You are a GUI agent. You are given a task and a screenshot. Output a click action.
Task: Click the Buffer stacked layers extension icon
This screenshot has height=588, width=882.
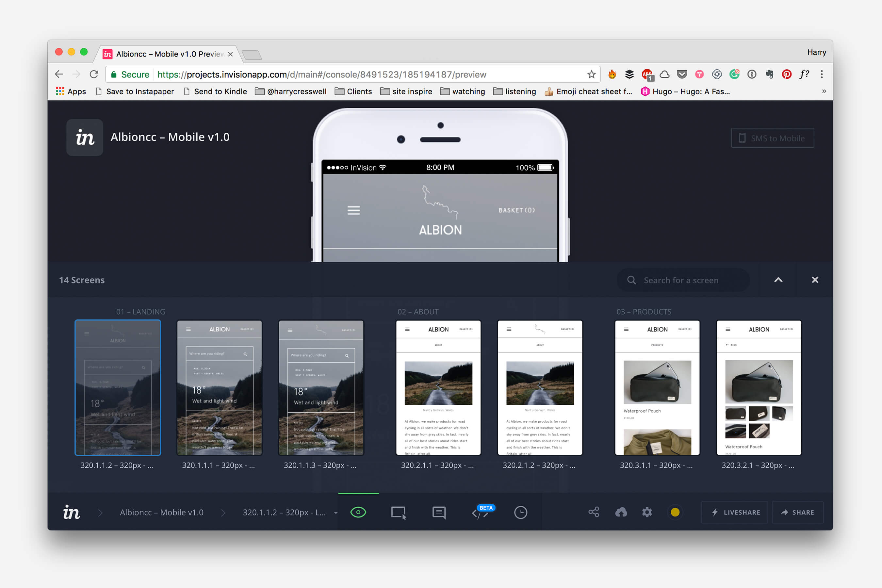click(629, 74)
